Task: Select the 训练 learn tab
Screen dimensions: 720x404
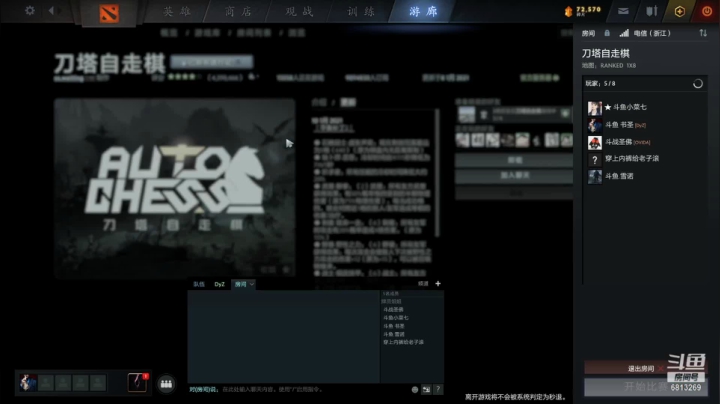Action: click(x=361, y=11)
